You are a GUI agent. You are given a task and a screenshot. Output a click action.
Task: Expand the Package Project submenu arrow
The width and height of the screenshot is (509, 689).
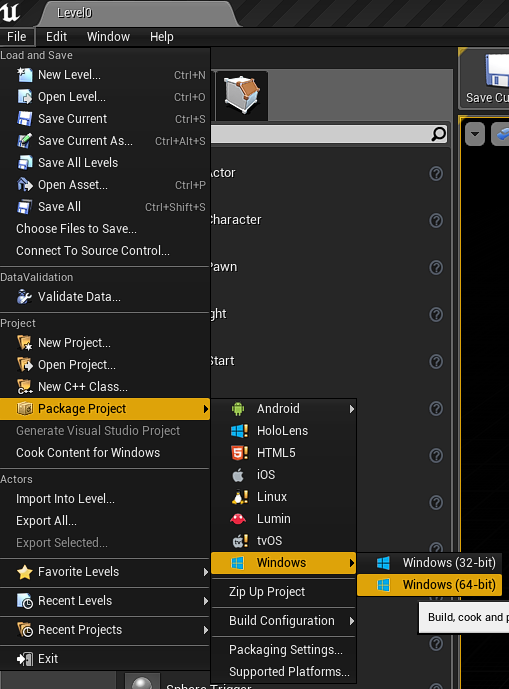[205, 409]
